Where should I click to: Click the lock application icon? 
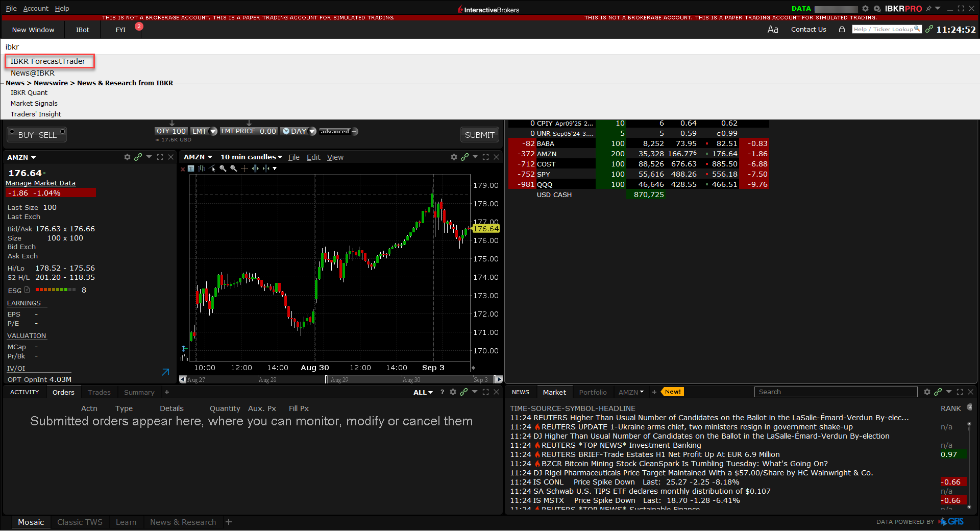click(x=842, y=29)
